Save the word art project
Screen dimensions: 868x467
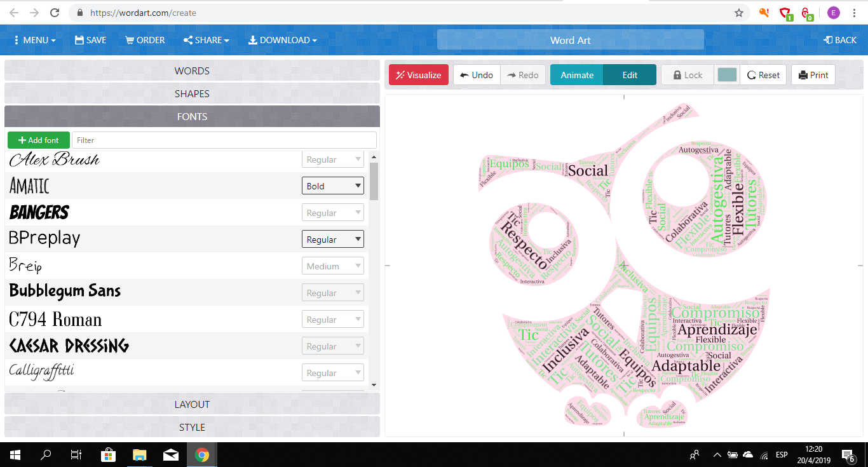pos(90,40)
